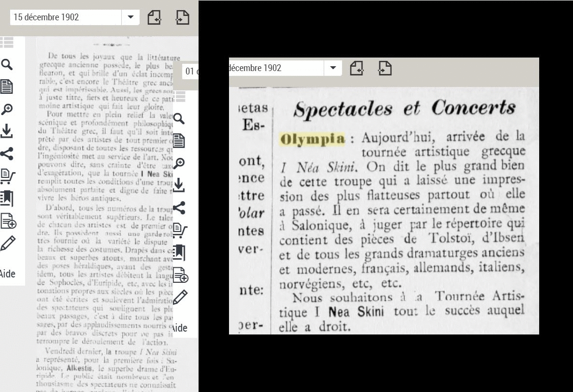The image size is (573, 392).
Task: Click the bold word Alkestis in left article
Action: click(80, 368)
